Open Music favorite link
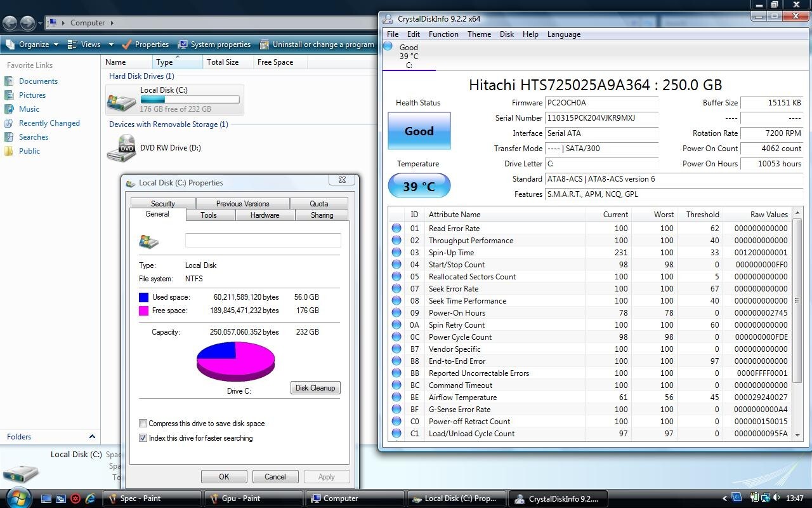Image resolution: width=812 pixels, height=508 pixels. [29, 109]
